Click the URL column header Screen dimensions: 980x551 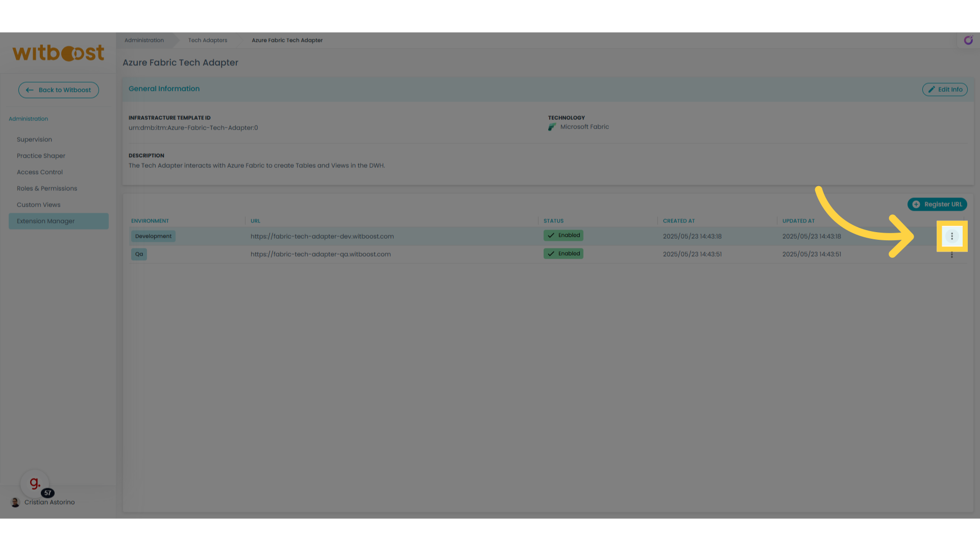255,221
